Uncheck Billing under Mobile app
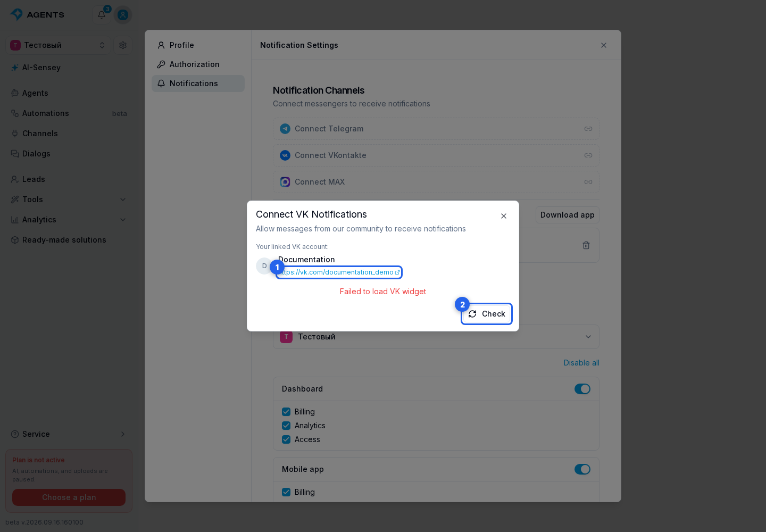766x532 pixels. click(x=286, y=492)
